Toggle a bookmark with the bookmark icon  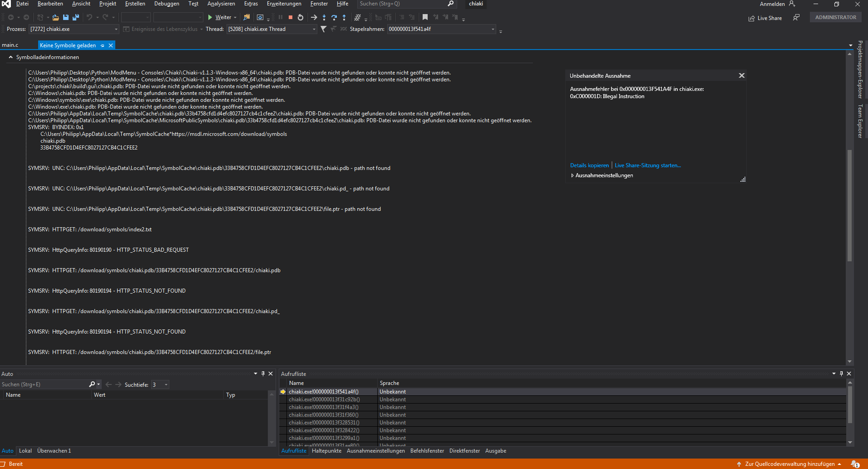(x=425, y=17)
